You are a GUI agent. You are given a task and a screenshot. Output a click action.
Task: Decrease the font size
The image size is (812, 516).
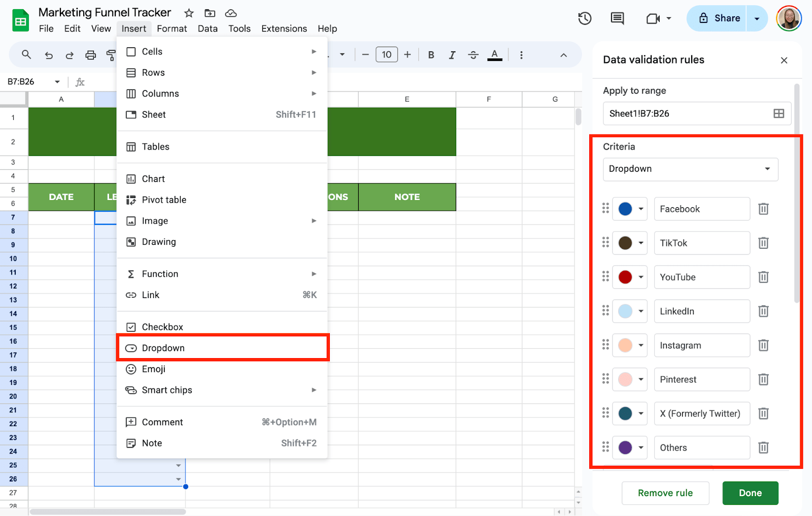coord(365,55)
